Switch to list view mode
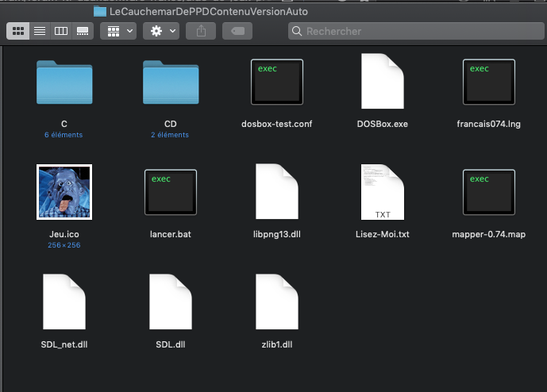Viewport: 547px width, 392px height. (x=40, y=31)
